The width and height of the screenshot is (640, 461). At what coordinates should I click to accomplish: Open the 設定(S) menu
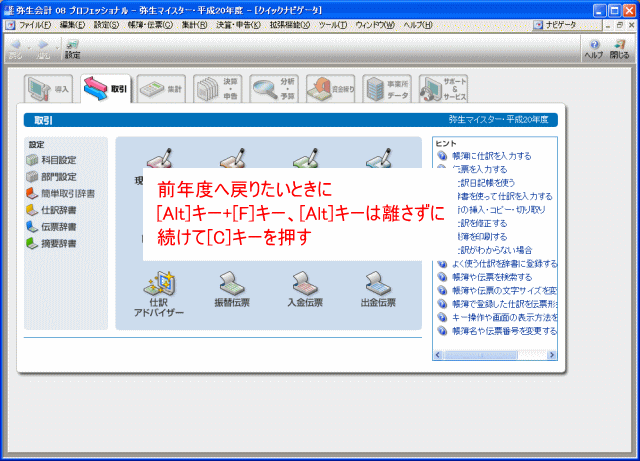(x=106, y=25)
